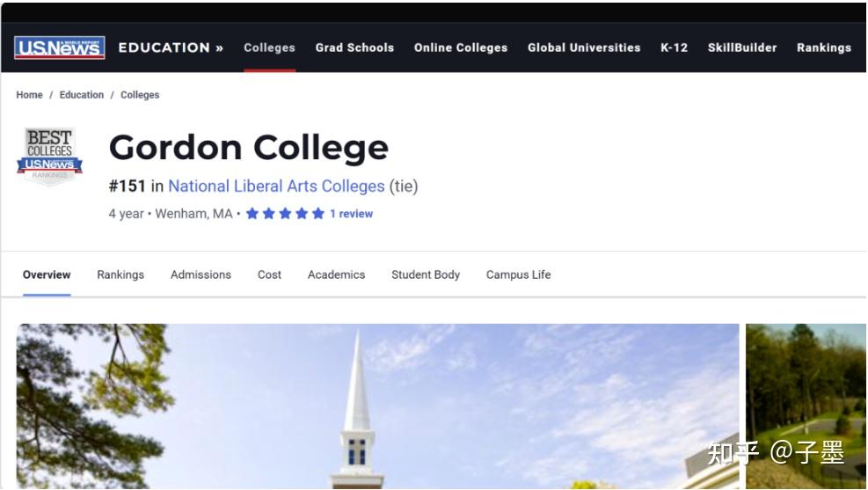Click the U.S. News logo
This screenshot has height=490, width=868.
[59, 48]
